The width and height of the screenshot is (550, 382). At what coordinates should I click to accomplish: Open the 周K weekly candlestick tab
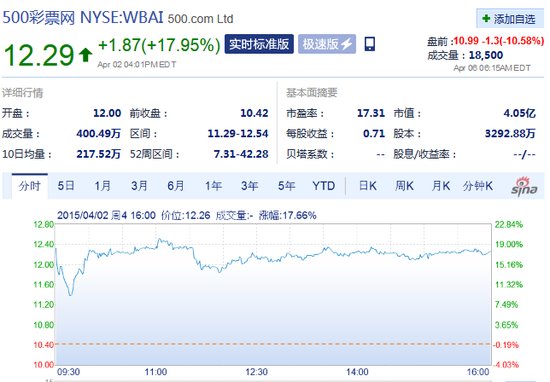(404, 186)
